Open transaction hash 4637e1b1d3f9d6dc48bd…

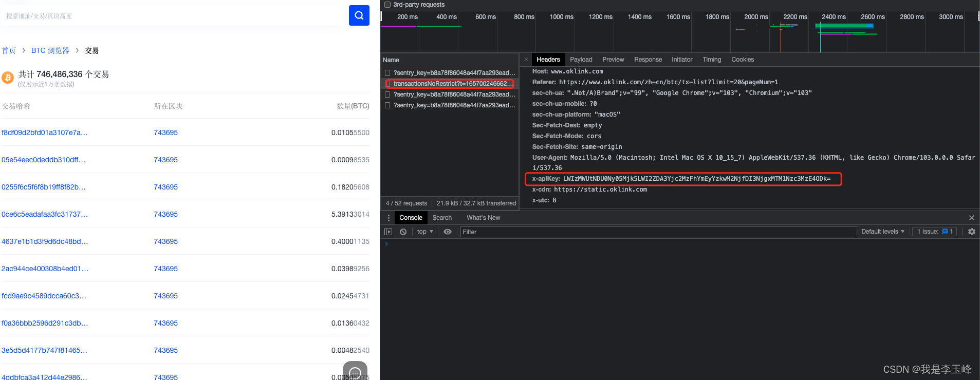coord(45,241)
